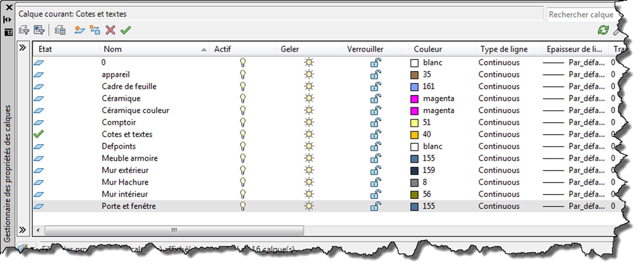
Task: Turn off Comptoir layer light bulb
Action: pos(243,123)
